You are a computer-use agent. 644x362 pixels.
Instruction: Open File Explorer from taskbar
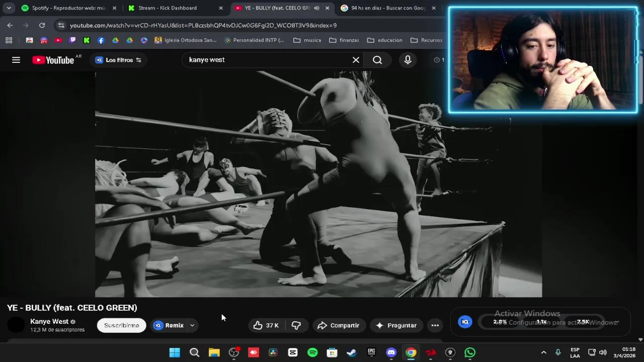(214, 352)
